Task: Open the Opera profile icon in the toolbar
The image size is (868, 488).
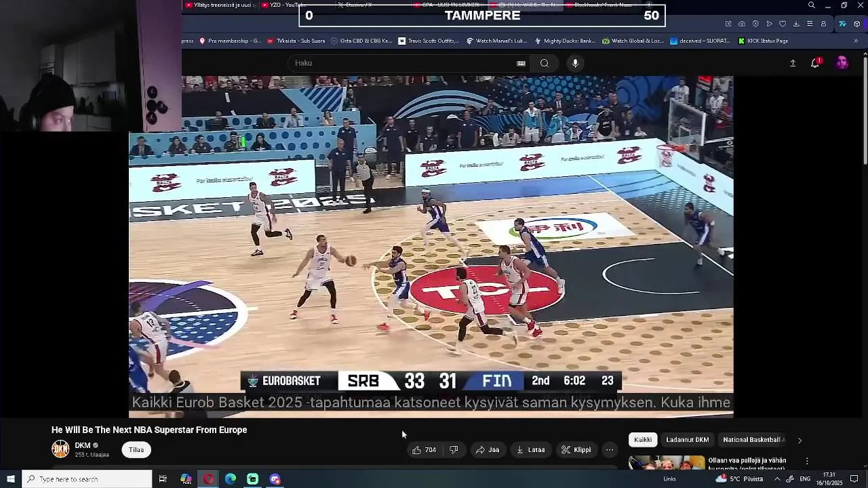Action: pos(823,24)
